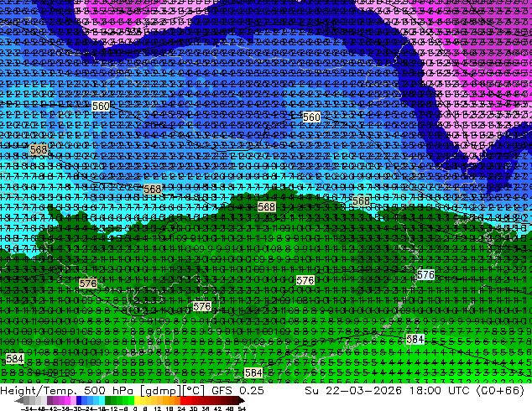Click the '18:00 UTC' time text
Image resolution: width=532 pixels, height=411 pixels.
439,390
